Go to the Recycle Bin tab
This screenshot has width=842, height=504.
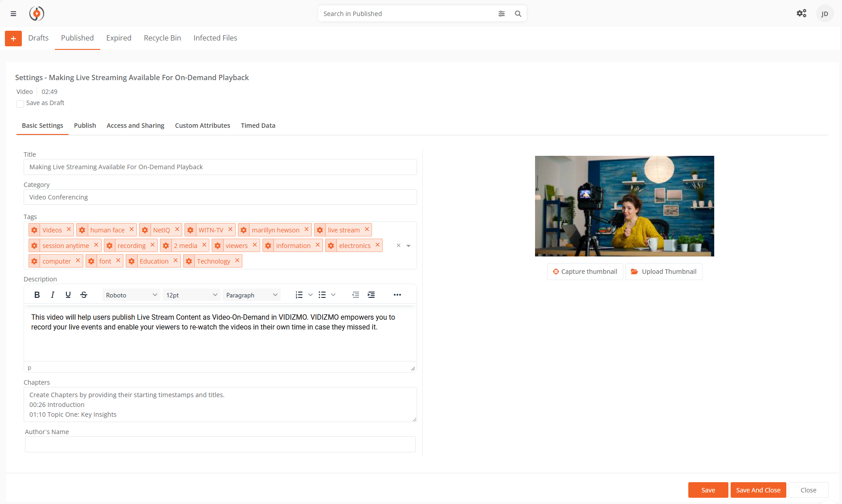(x=162, y=38)
